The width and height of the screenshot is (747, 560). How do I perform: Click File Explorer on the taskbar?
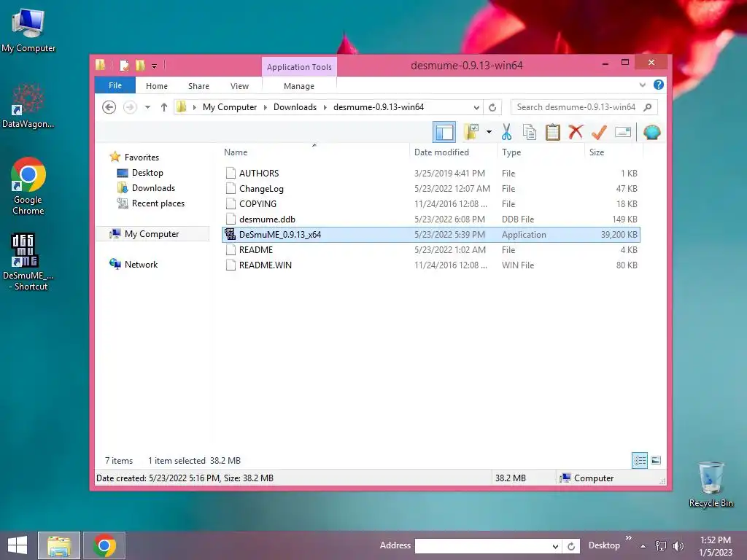[x=59, y=545]
